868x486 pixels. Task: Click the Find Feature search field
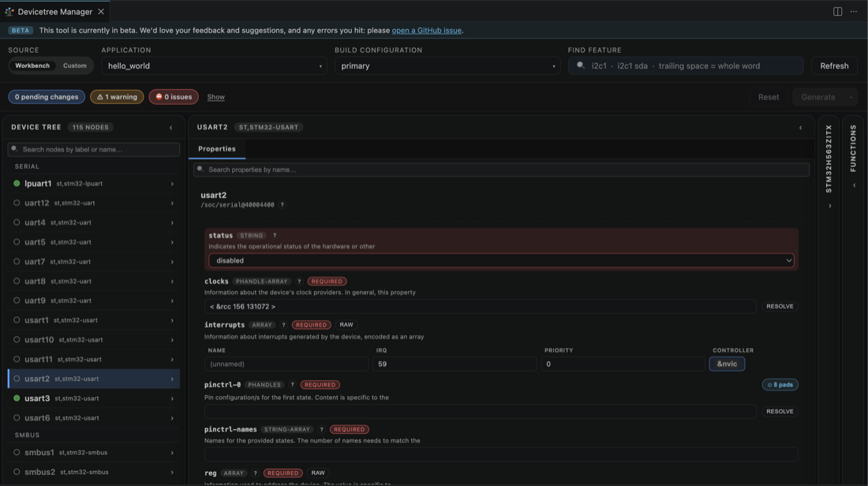(x=686, y=65)
